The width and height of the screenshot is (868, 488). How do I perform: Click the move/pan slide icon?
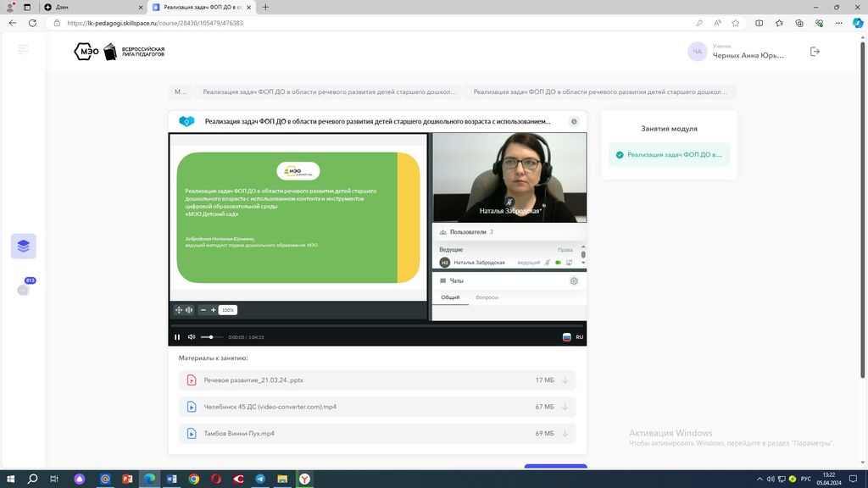[179, 310]
